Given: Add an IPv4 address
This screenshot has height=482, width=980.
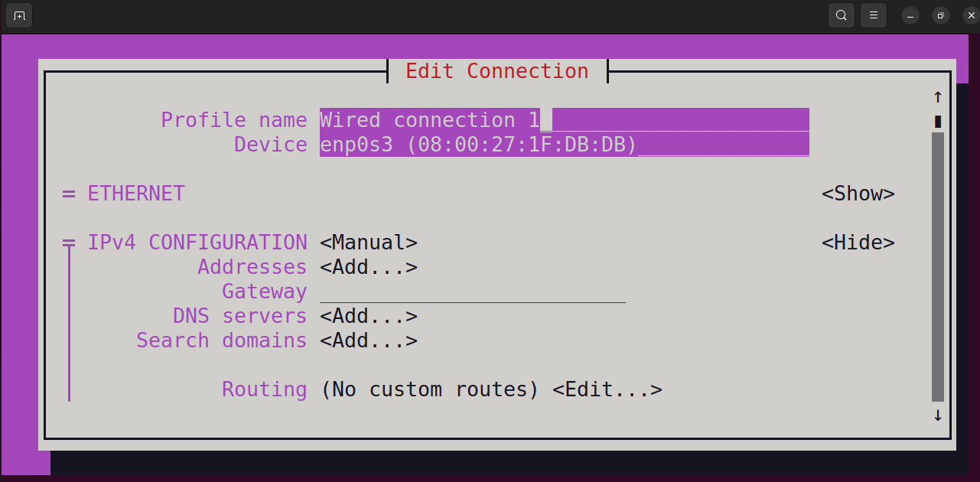Looking at the screenshot, I should [369, 267].
